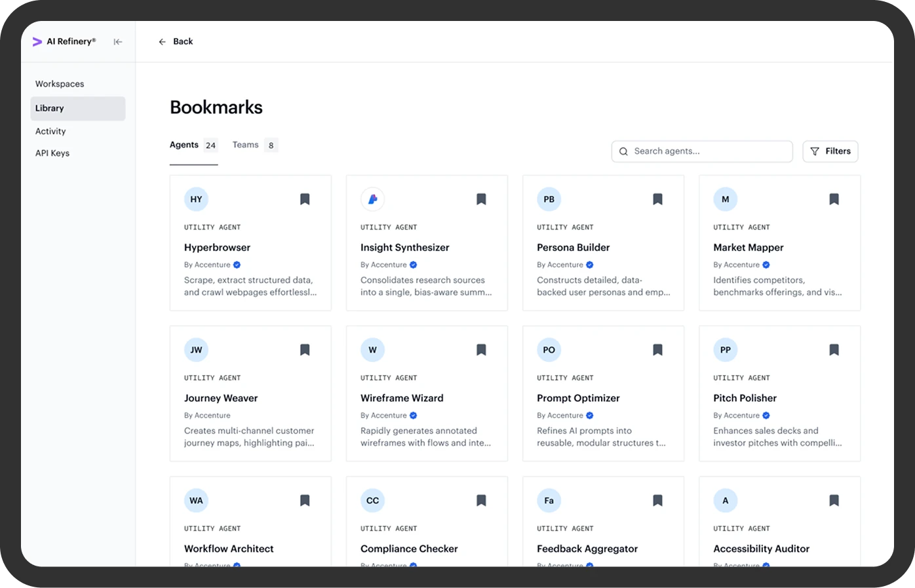Screen dimensions: 915x588
Task: Click the magnifier icon in search box
Action: [x=623, y=151]
